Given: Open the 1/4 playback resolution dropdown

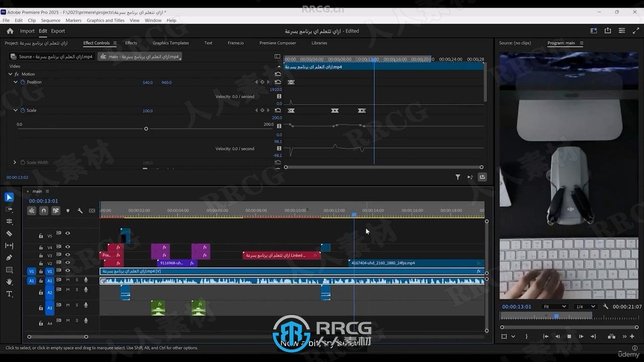Looking at the screenshot, I should tap(586, 307).
